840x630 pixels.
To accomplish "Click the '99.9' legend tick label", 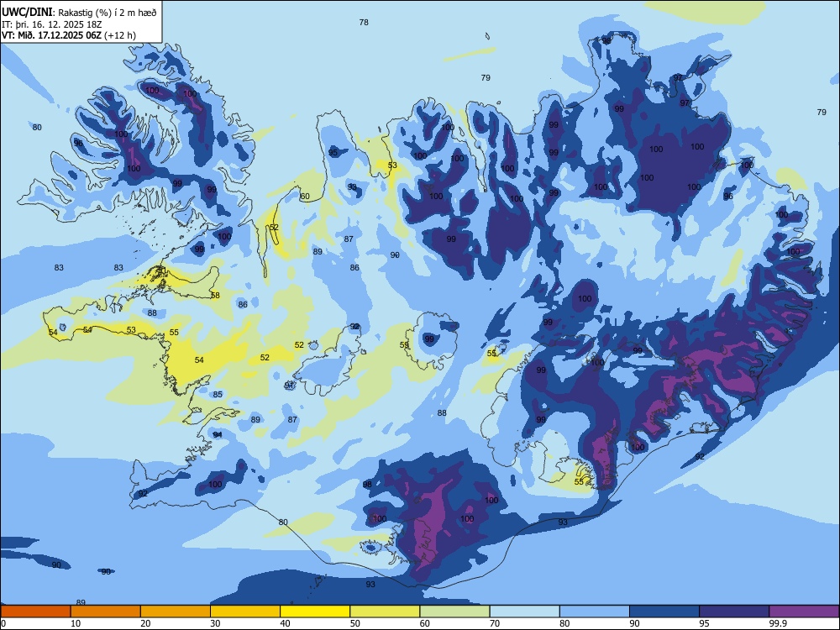I will point(778,623).
